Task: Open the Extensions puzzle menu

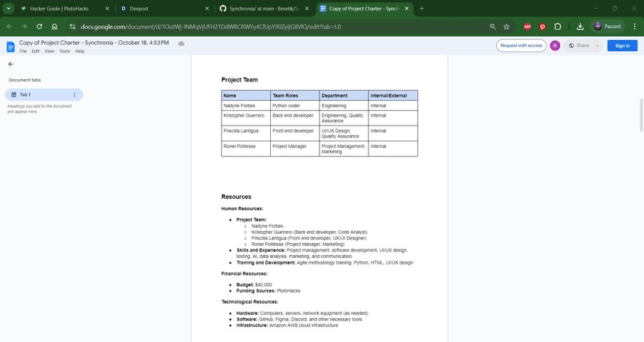Action: 558,26
